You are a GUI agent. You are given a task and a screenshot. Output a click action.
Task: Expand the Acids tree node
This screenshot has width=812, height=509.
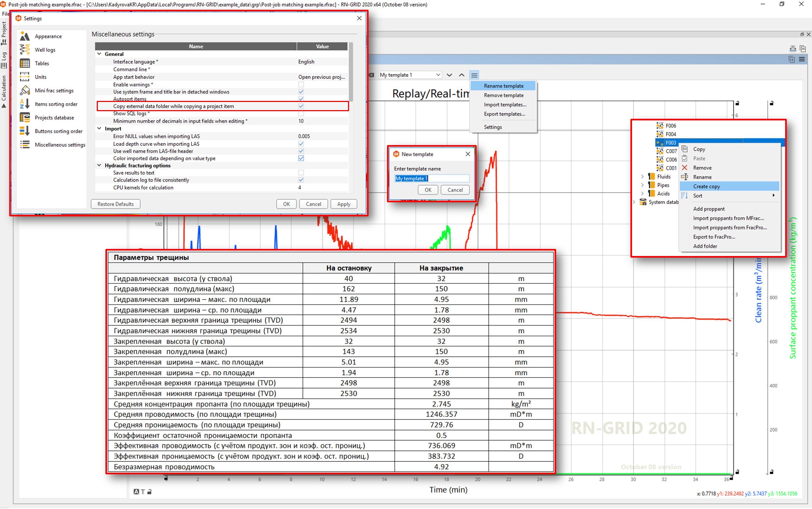click(x=642, y=194)
